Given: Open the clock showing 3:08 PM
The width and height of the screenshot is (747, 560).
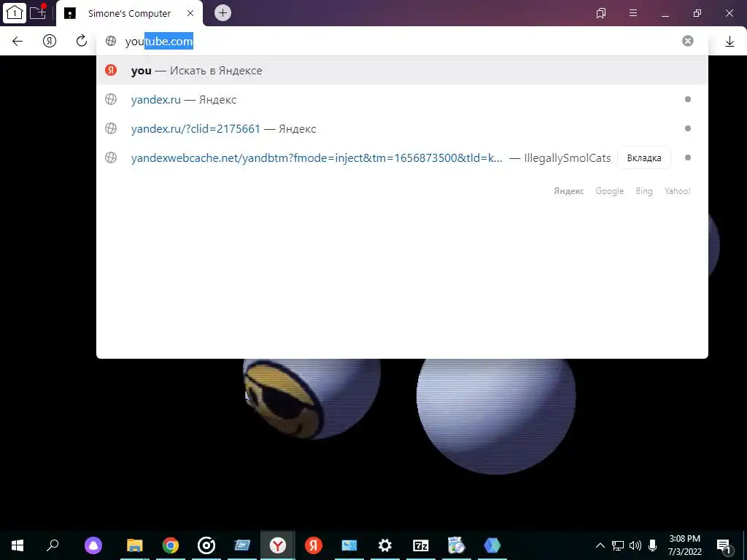Looking at the screenshot, I should click(684, 545).
